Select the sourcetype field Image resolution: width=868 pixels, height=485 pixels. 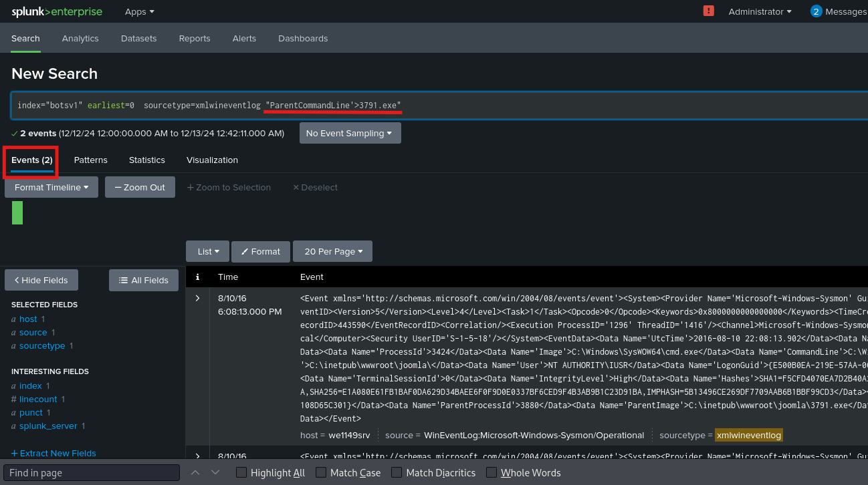[42, 346]
